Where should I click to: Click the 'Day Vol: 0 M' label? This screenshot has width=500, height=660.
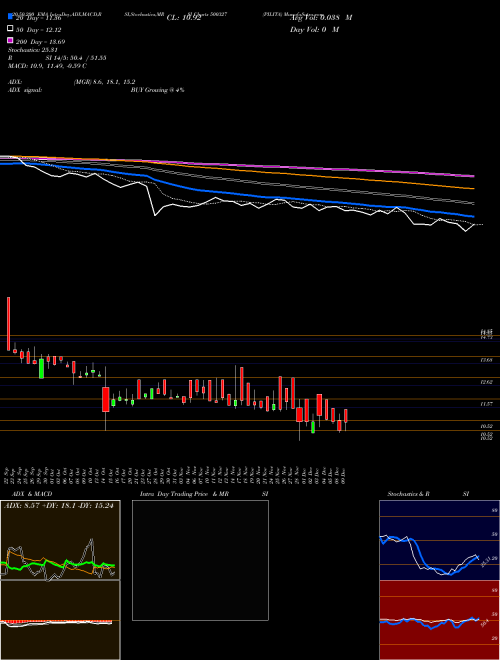[314, 29]
